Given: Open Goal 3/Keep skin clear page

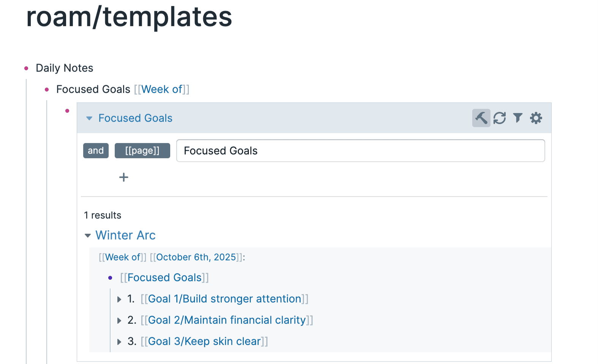Looking at the screenshot, I should 204,342.
